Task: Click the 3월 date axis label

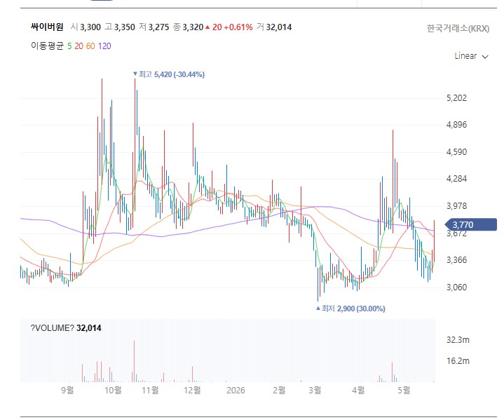Action: click(x=315, y=390)
